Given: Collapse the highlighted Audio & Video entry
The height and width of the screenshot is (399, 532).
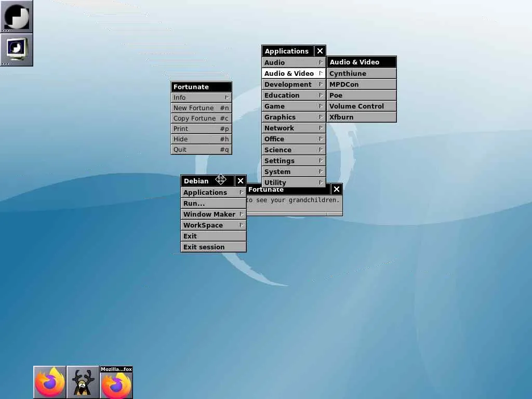Looking at the screenshot, I should [x=294, y=73].
